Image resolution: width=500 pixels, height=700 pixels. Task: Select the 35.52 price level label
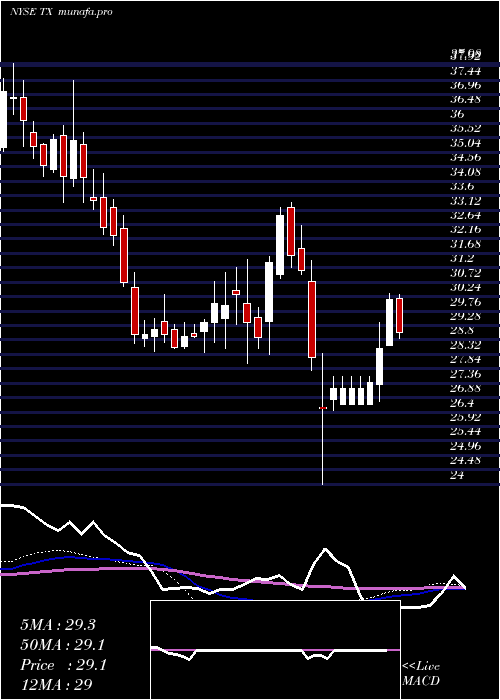(x=465, y=129)
